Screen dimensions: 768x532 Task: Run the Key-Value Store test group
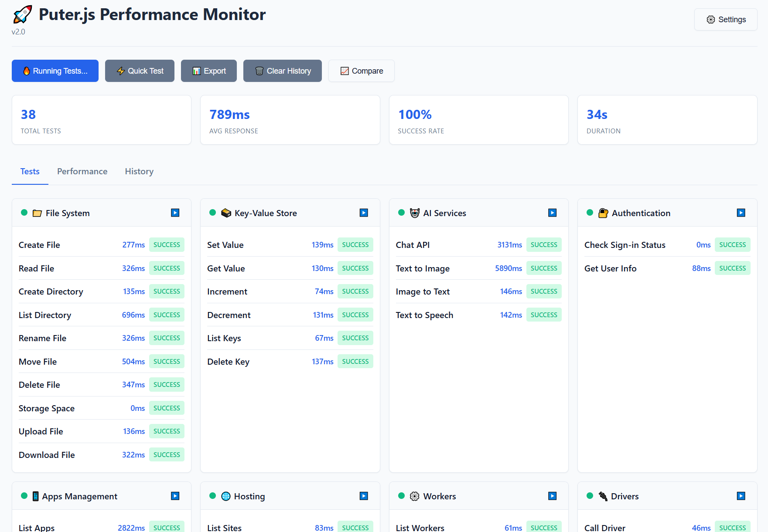pos(364,213)
